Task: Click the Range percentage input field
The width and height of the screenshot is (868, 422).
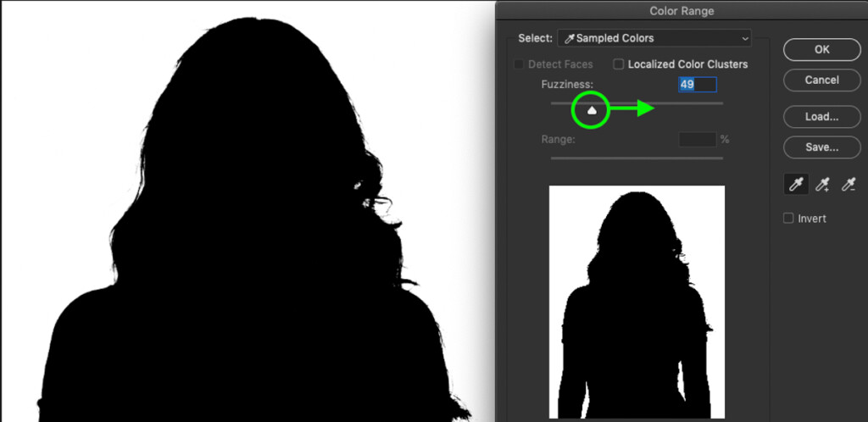Action: pos(698,140)
